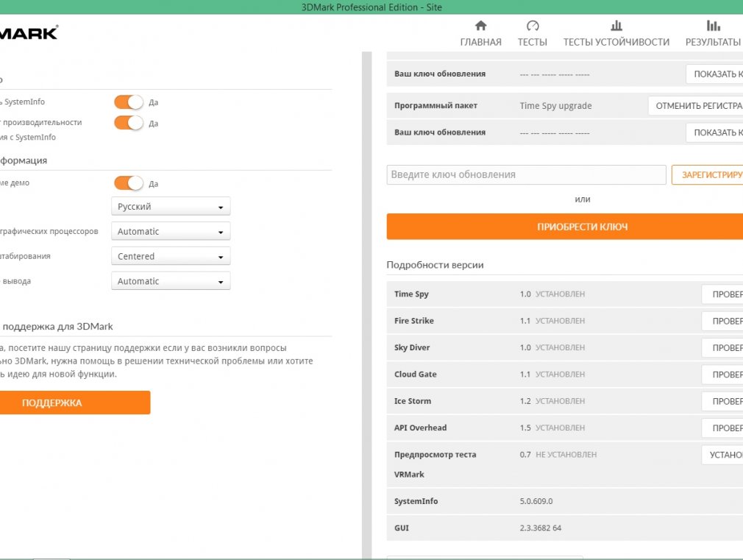Click show-key button directly above Time Spy upgrade row
743x560 pixels.
pos(714,74)
